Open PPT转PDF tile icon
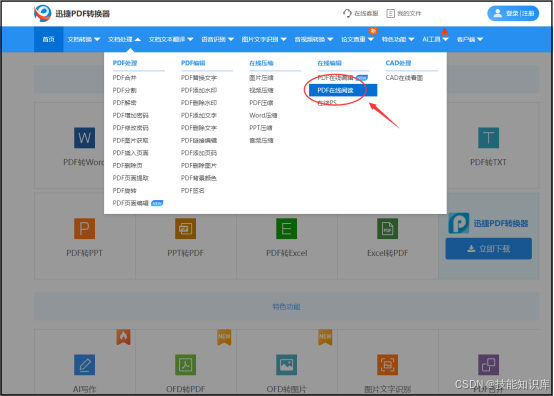The height and width of the screenshot is (396, 554). click(x=185, y=229)
